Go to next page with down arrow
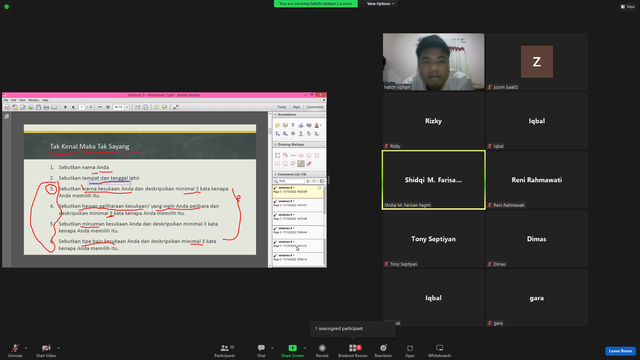The height and width of the screenshot is (360, 640). pyautogui.click(x=73, y=107)
